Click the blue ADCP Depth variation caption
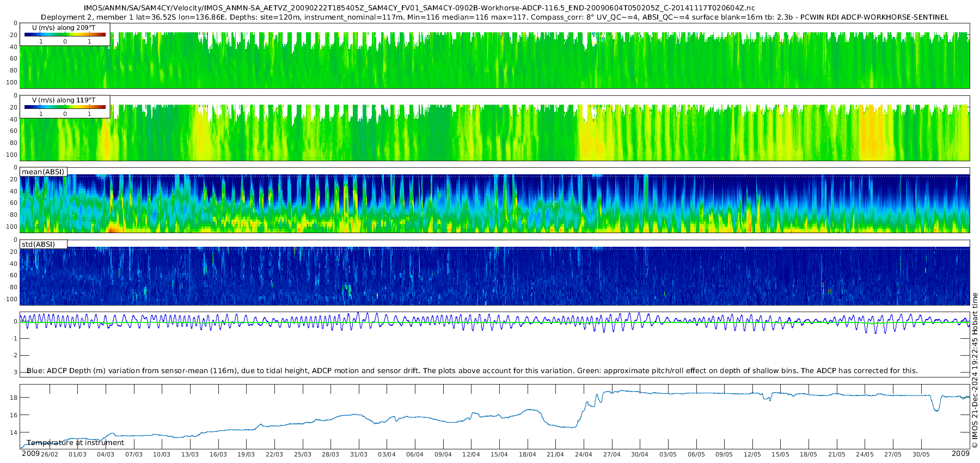 pyautogui.click(x=472, y=370)
